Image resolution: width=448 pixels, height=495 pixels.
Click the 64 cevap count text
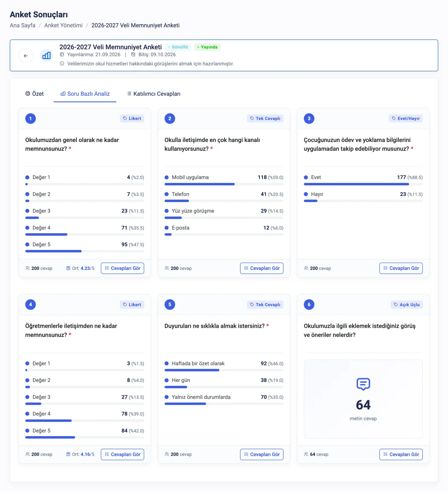316,454
